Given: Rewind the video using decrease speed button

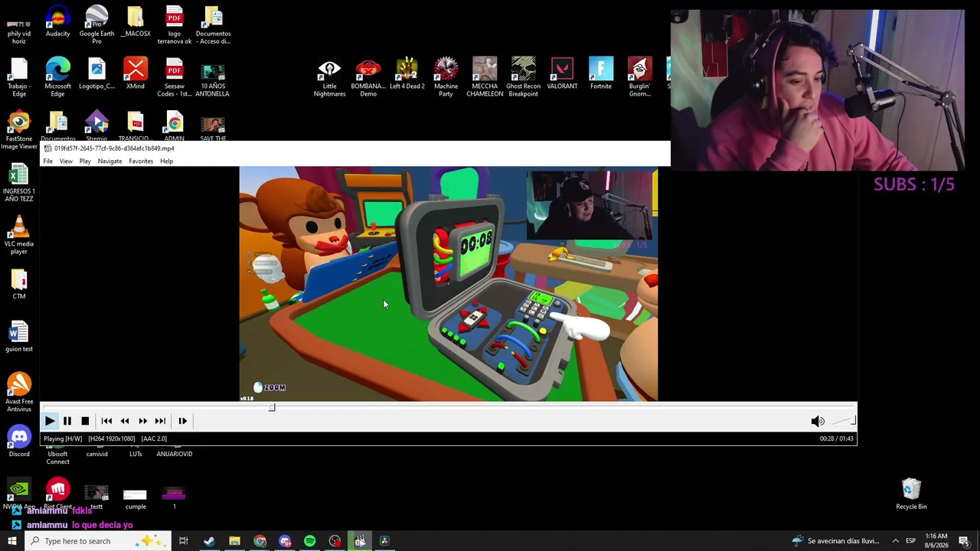Looking at the screenshot, I should [125, 421].
